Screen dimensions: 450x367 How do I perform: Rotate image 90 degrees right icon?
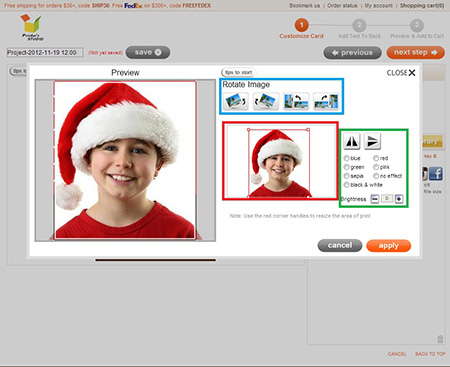tap(326, 101)
